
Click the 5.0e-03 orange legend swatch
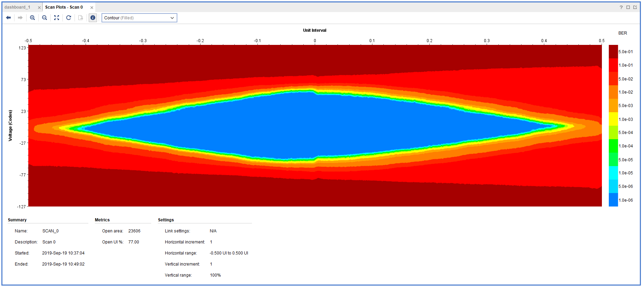(x=613, y=106)
